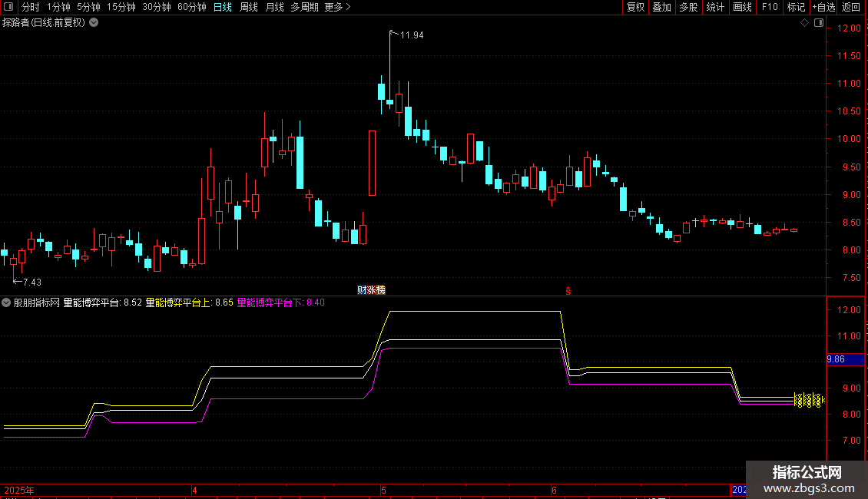Click the 11.50 price axis label
Image resolution: width=868 pixels, height=499 pixels.
click(849, 56)
